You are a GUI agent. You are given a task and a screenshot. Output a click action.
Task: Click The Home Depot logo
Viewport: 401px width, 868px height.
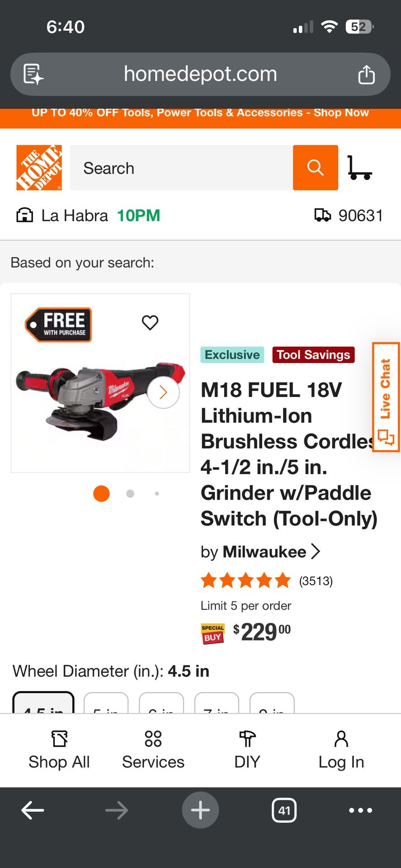(39, 167)
